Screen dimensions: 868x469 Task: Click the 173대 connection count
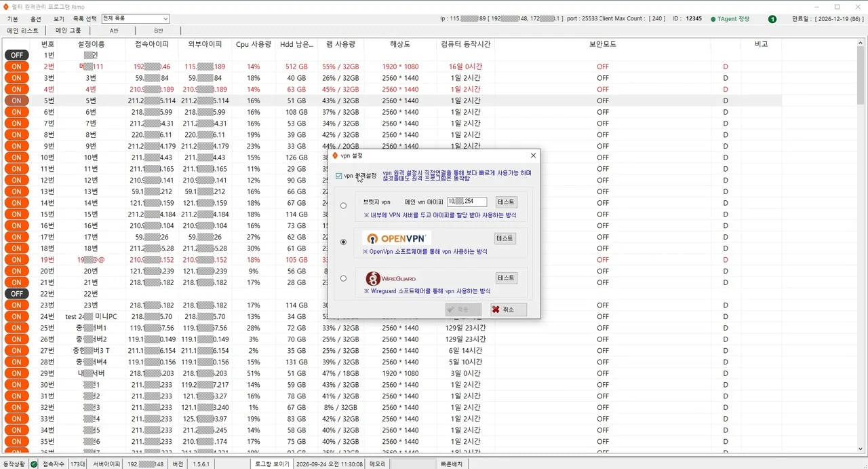click(x=78, y=464)
